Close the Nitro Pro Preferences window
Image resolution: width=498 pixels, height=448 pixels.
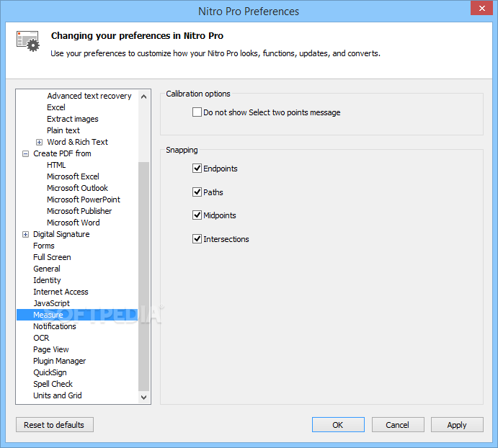482,8
